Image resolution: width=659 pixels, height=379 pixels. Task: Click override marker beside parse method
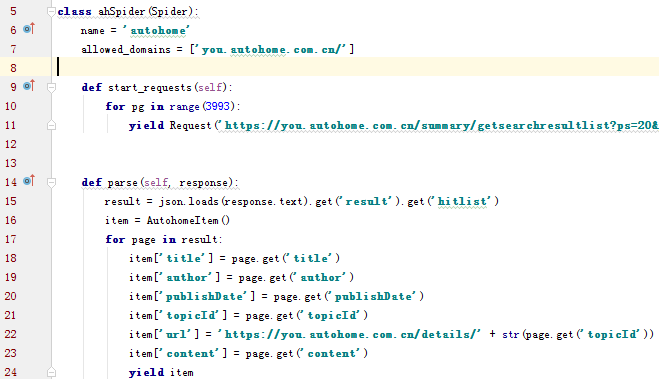coord(29,181)
